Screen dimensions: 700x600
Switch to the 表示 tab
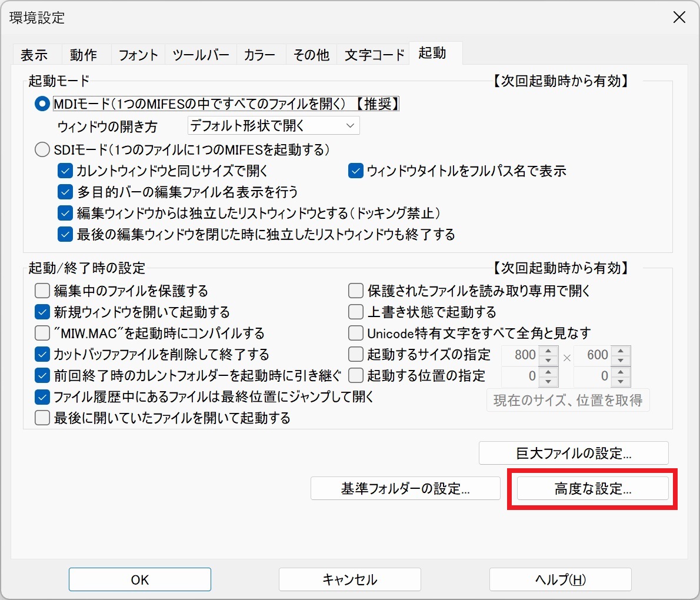click(36, 54)
